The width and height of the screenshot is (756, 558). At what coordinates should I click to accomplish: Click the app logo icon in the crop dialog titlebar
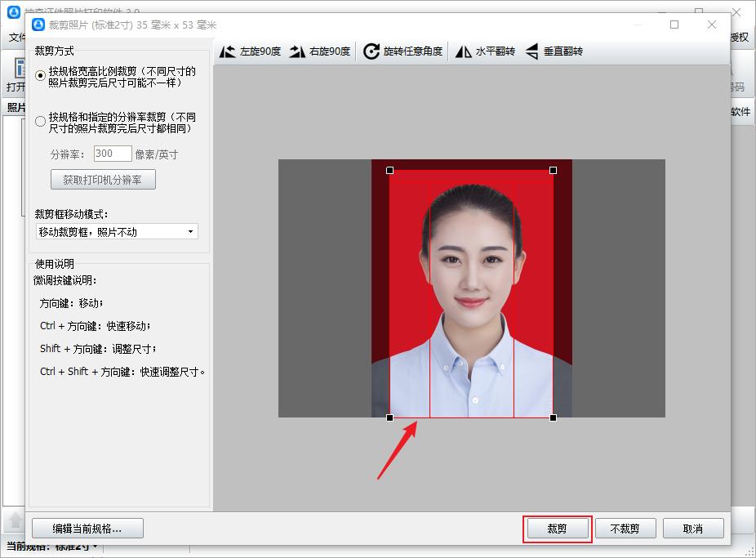click(x=38, y=25)
